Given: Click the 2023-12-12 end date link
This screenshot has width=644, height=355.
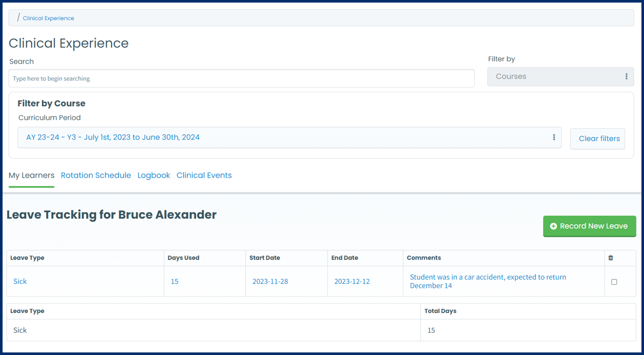Looking at the screenshot, I should click(352, 282).
